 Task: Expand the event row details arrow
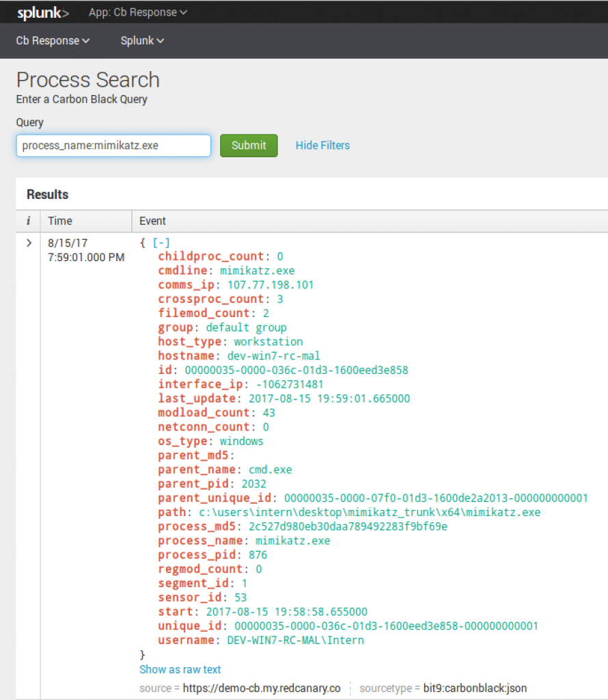[x=28, y=243]
